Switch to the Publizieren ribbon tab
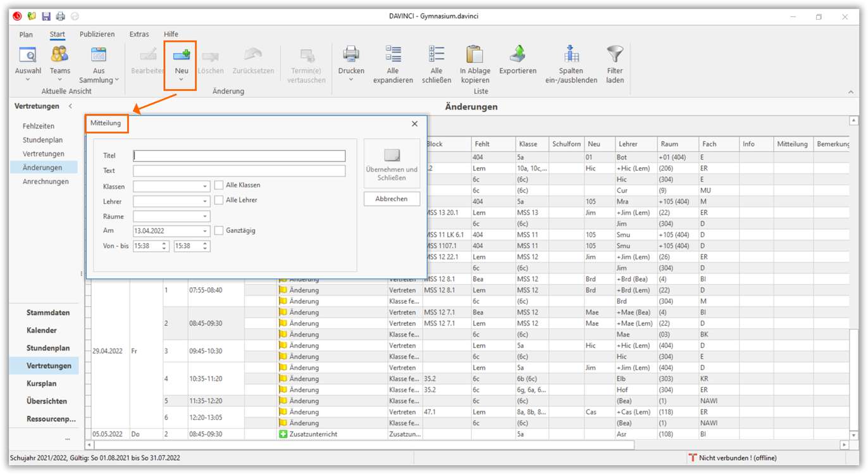Screen dimensions: 868x474 (97, 34)
